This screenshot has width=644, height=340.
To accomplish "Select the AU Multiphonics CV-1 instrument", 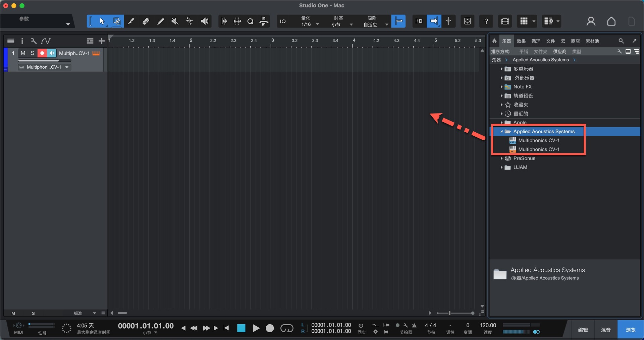I will click(539, 149).
